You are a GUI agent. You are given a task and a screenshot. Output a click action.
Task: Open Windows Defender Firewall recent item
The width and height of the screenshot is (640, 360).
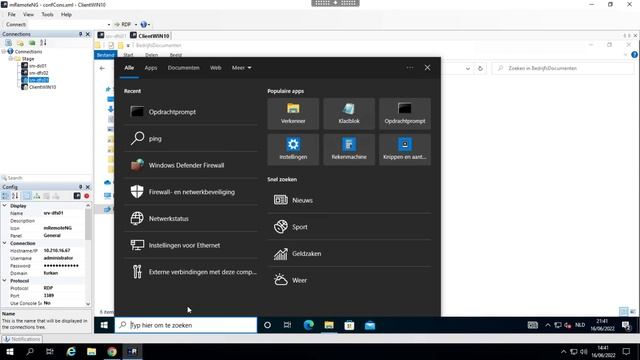click(x=191, y=165)
